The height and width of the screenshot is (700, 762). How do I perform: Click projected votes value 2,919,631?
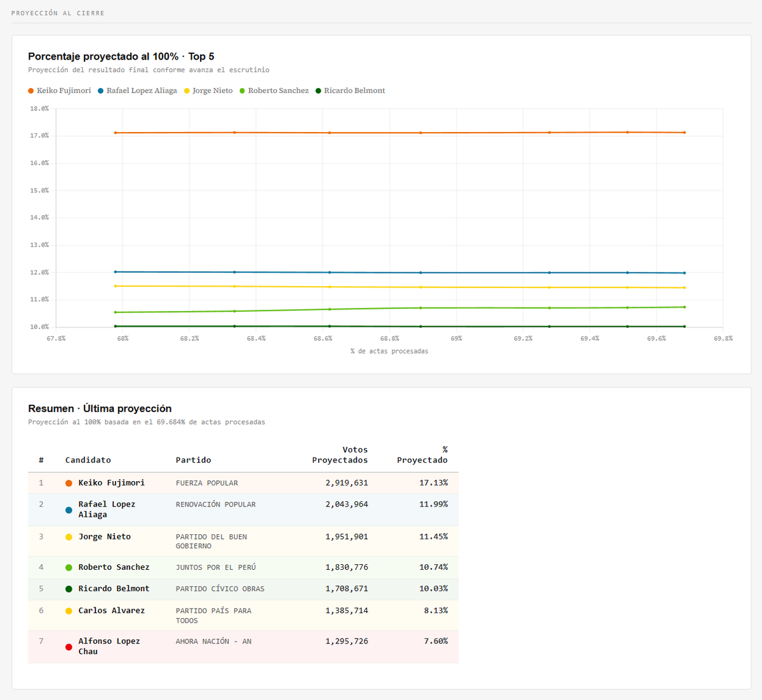pyautogui.click(x=347, y=483)
